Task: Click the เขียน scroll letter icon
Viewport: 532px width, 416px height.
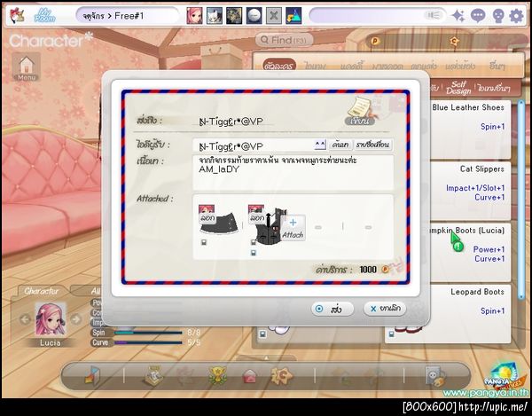Action: click(x=360, y=111)
